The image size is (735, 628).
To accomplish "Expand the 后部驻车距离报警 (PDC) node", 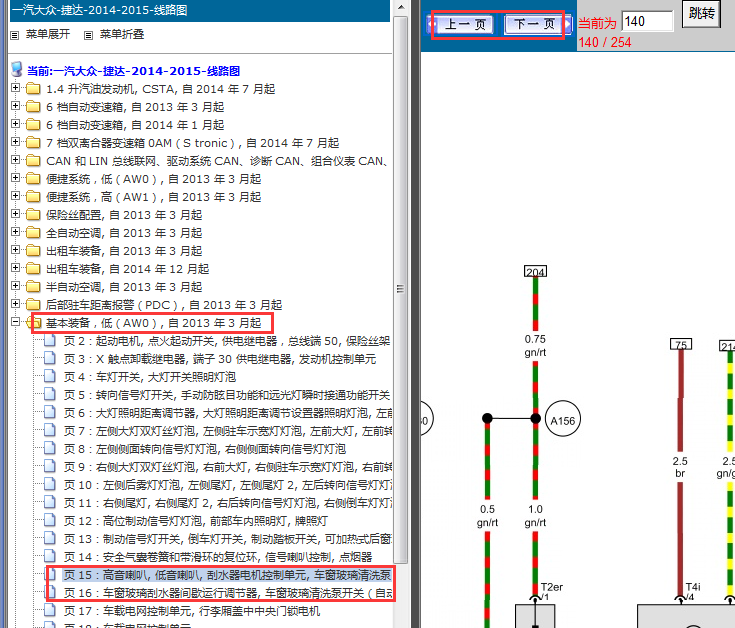I will pos(16,305).
